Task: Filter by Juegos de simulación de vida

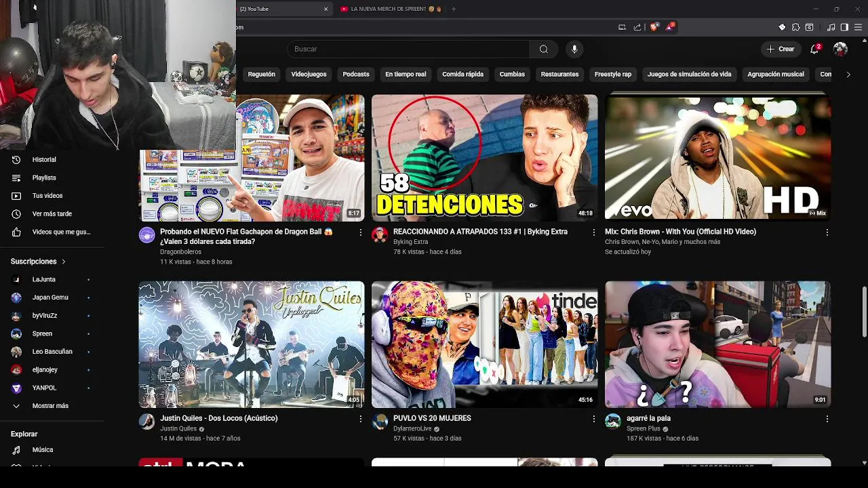Action: [689, 75]
